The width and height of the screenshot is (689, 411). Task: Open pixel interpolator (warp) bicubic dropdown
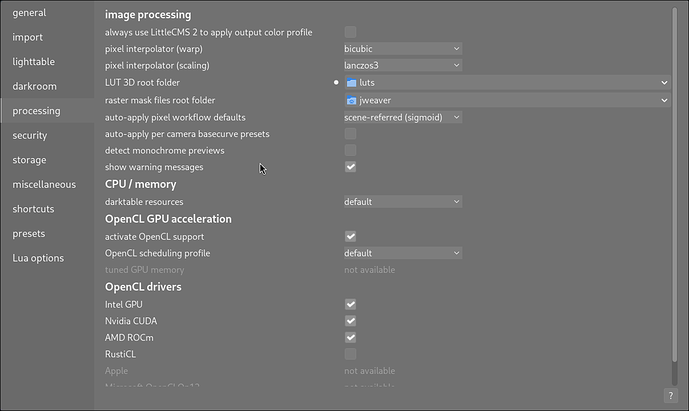point(402,48)
